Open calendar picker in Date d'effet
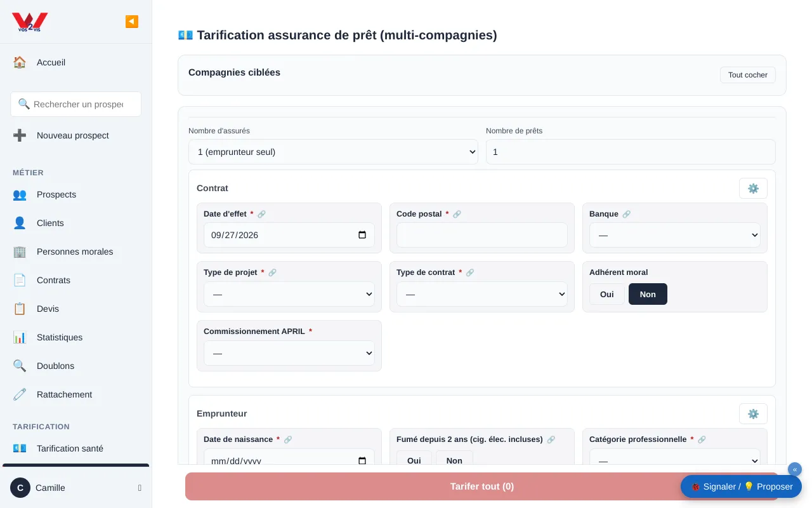The image size is (812, 508). tap(362, 235)
